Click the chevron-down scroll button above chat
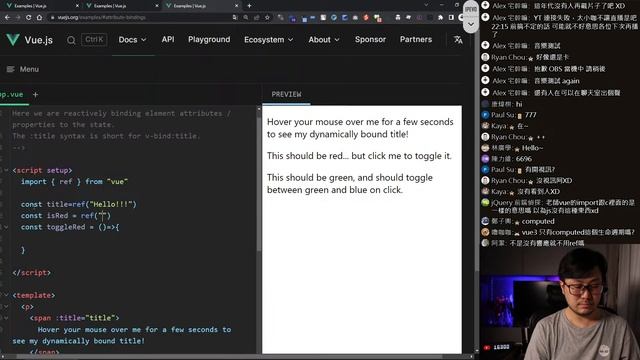Image resolution: width=640 pixels, height=360 pixels. pos(471,24)
